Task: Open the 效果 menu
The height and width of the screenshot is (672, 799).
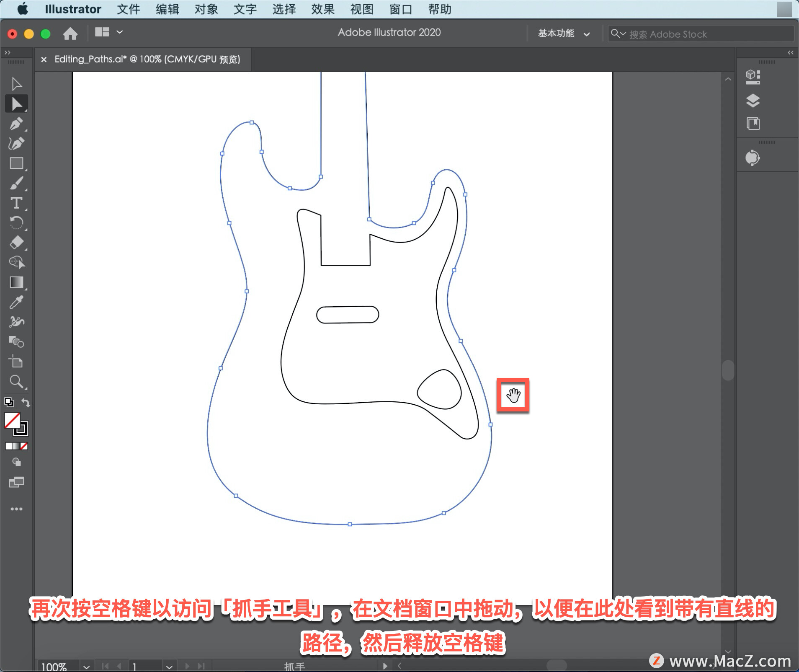Action: (x=323, y=9)
